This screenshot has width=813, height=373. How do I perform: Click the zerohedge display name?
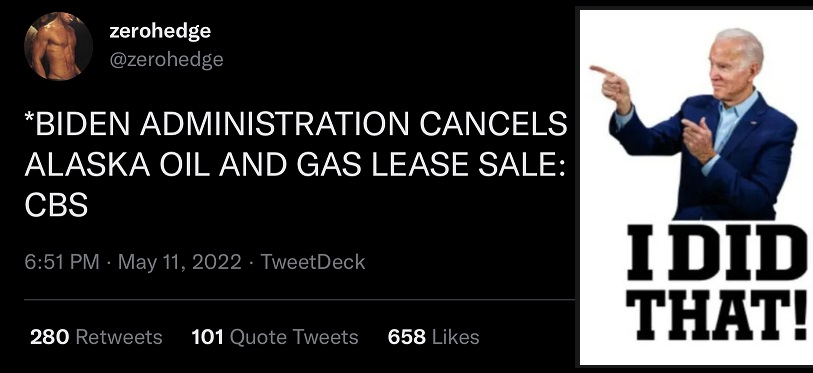160,31
